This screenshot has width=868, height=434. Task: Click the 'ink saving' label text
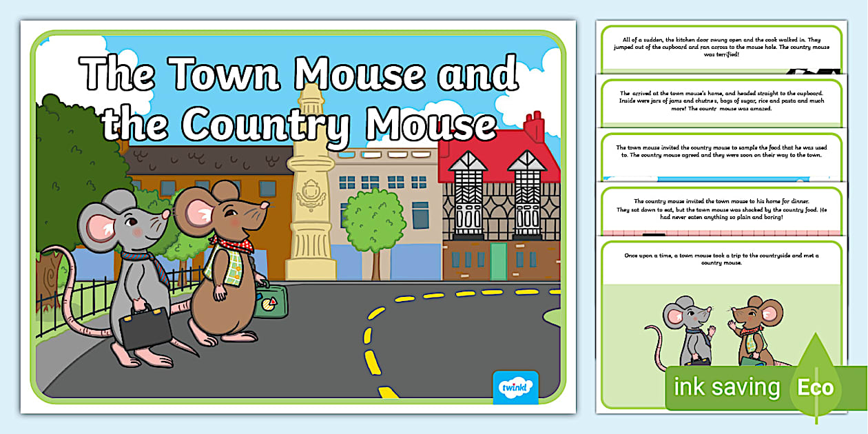pos(726,388)
